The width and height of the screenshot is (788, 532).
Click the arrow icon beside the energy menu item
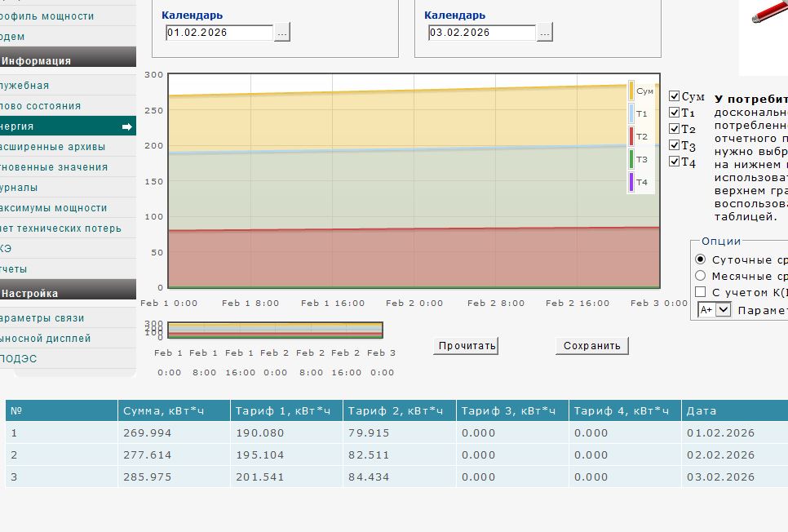[126, 126]
